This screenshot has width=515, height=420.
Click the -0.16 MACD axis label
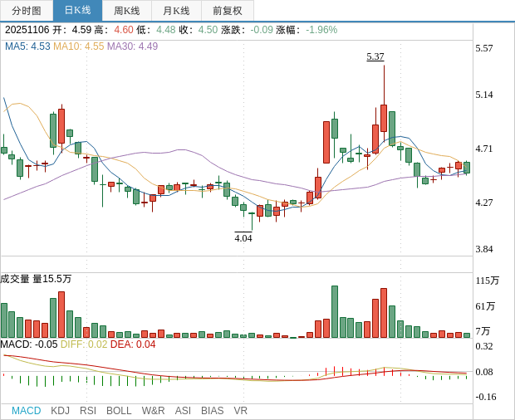coord(486,397)
